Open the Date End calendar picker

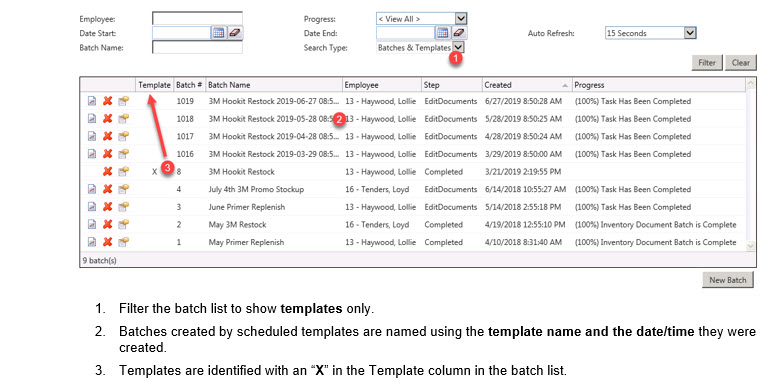[x=442, y=33]
